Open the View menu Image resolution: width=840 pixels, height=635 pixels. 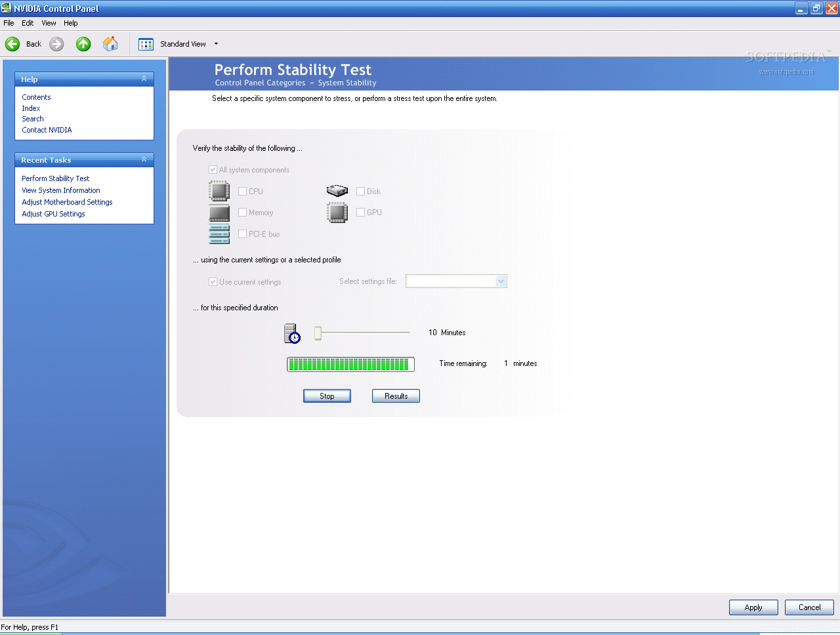click(x=49, y=23)
